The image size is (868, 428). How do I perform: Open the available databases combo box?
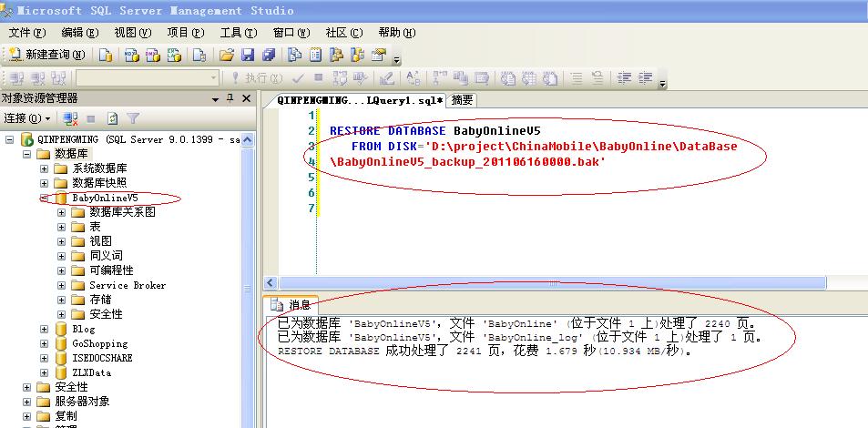tap(148, 78)
